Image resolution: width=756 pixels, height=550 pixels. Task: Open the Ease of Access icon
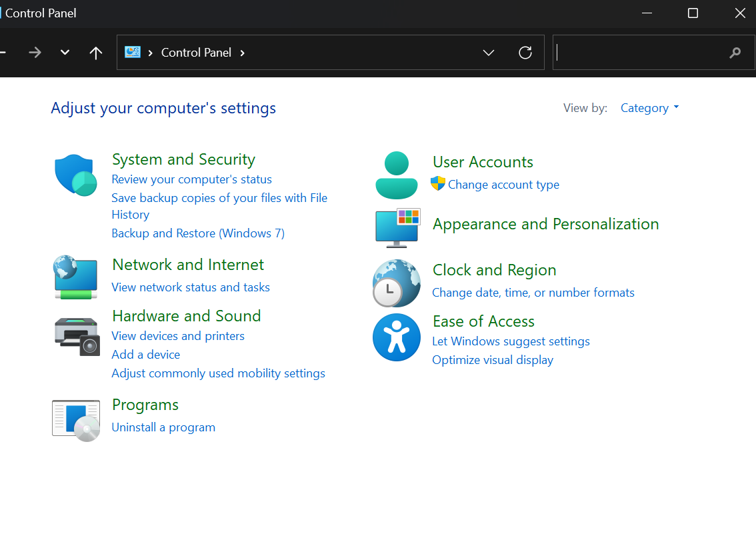click(397, 337)
